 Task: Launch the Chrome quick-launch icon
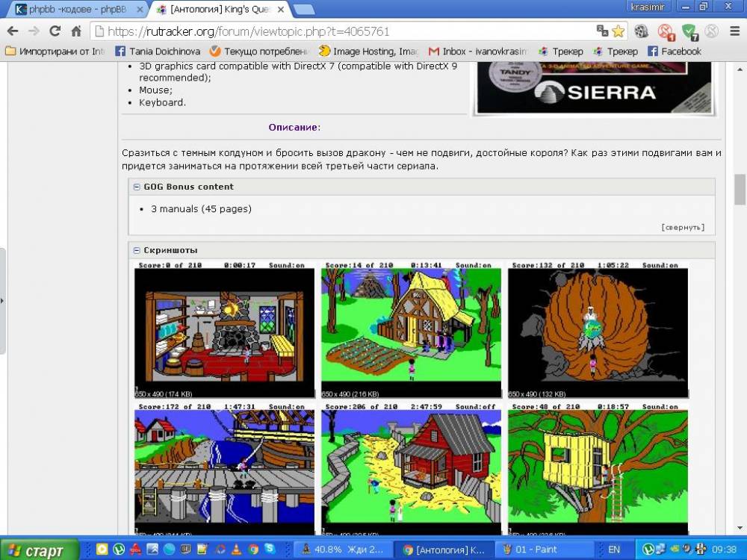(253, 549)
